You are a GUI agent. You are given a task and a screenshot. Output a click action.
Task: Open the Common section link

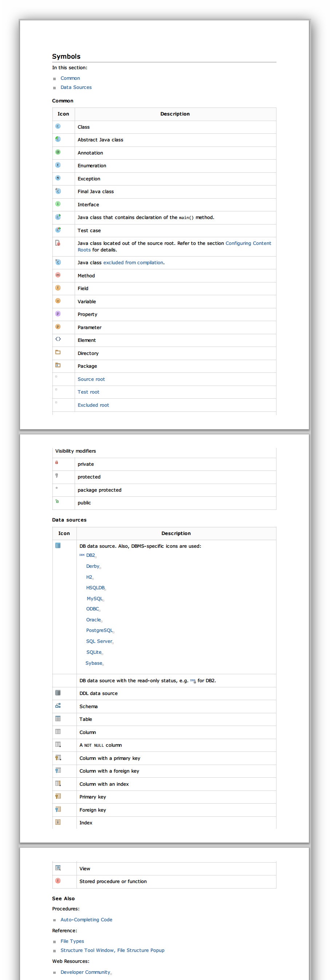70,78
